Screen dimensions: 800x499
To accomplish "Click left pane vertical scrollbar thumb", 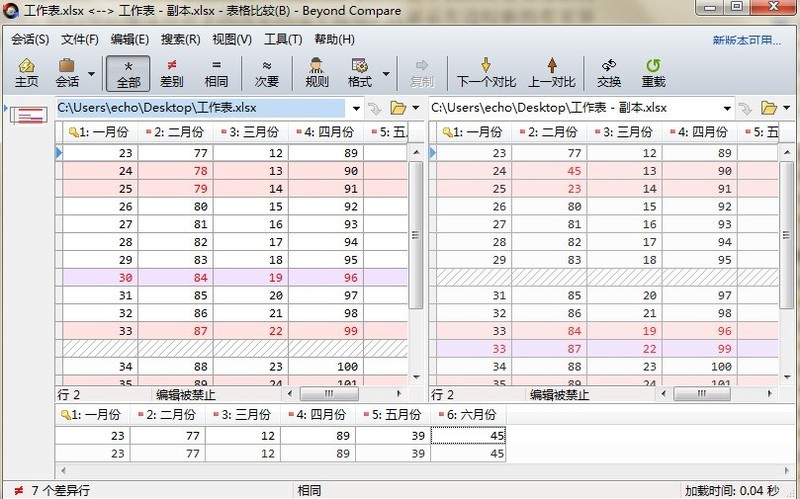I will pos(416,235).
